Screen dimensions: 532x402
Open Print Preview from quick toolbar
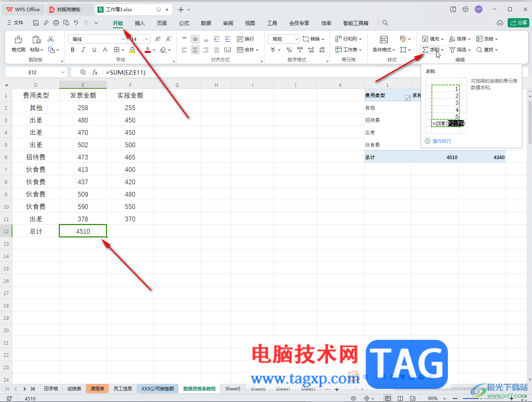[x=66, y=23]
